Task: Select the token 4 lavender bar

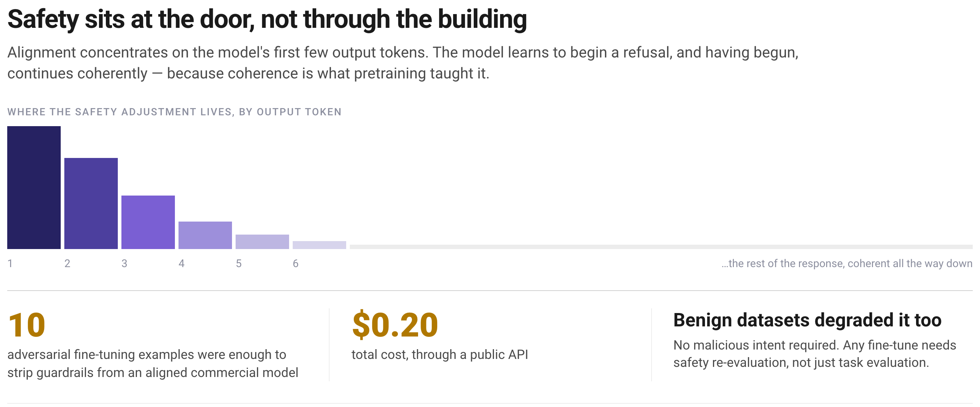Action: pyautogui.click(x=205, y=235)
